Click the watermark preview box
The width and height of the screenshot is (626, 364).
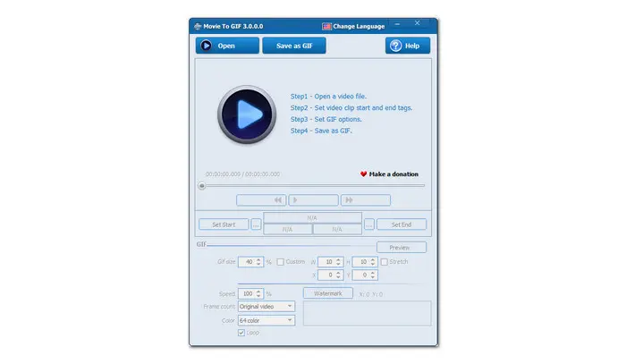point(368,313)
